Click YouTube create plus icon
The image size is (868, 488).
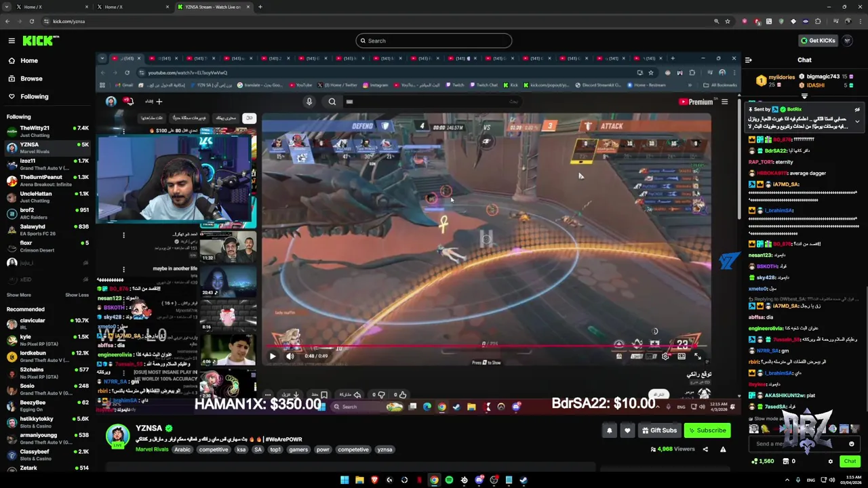pyautogui.click(x=159, y=102)
